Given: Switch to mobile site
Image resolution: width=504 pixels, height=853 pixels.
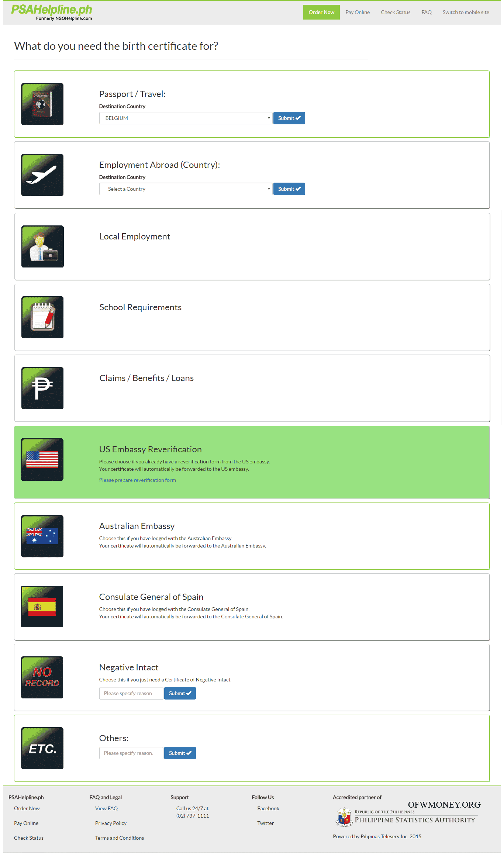Looking at the screenshot, I should click(466, 12).
